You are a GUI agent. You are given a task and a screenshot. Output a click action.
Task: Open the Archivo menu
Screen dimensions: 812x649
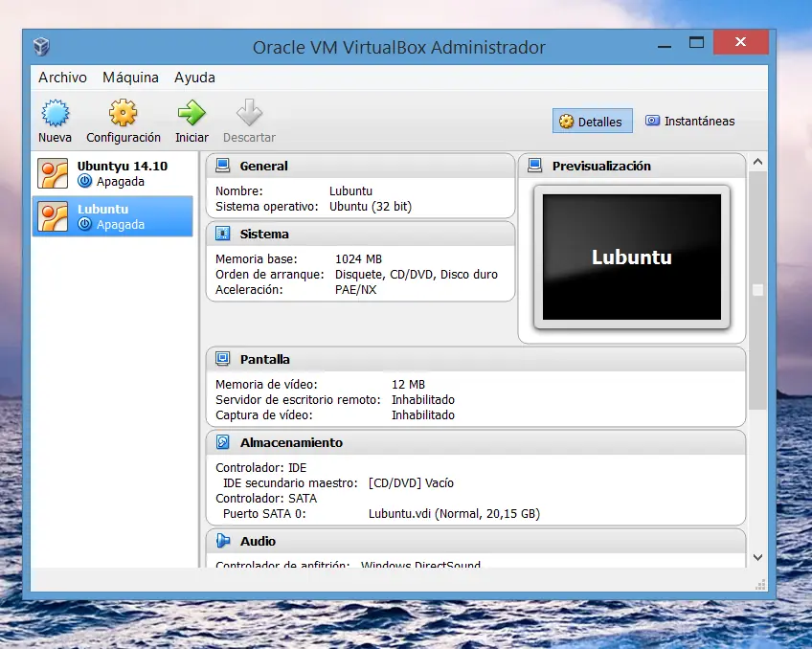tap(62, 78)
